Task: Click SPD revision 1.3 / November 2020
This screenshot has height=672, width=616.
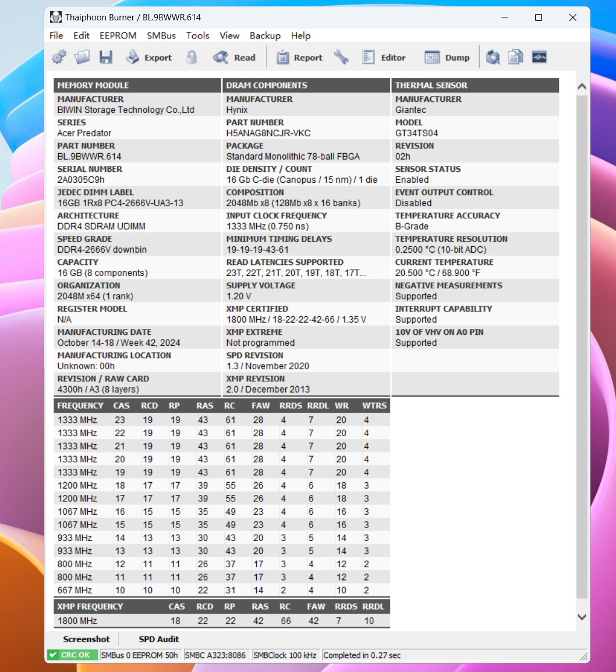Action: (267, 366)
